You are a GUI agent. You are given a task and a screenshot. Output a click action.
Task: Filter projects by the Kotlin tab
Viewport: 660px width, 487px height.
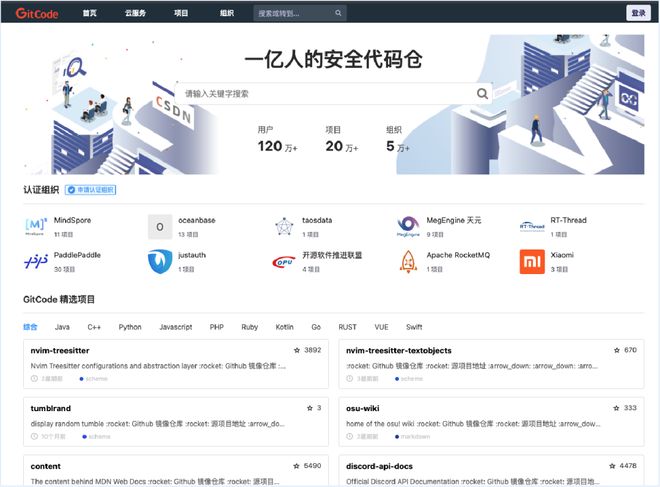point(284,327)
